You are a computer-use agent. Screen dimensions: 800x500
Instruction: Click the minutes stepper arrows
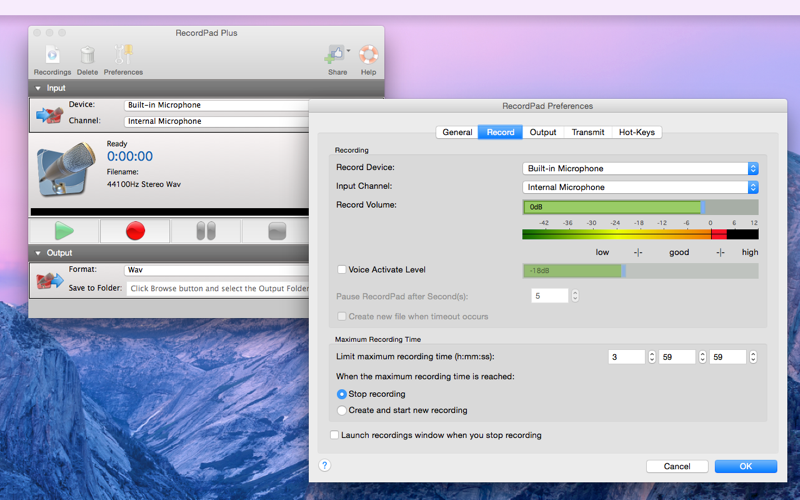[x=703, y=357]
